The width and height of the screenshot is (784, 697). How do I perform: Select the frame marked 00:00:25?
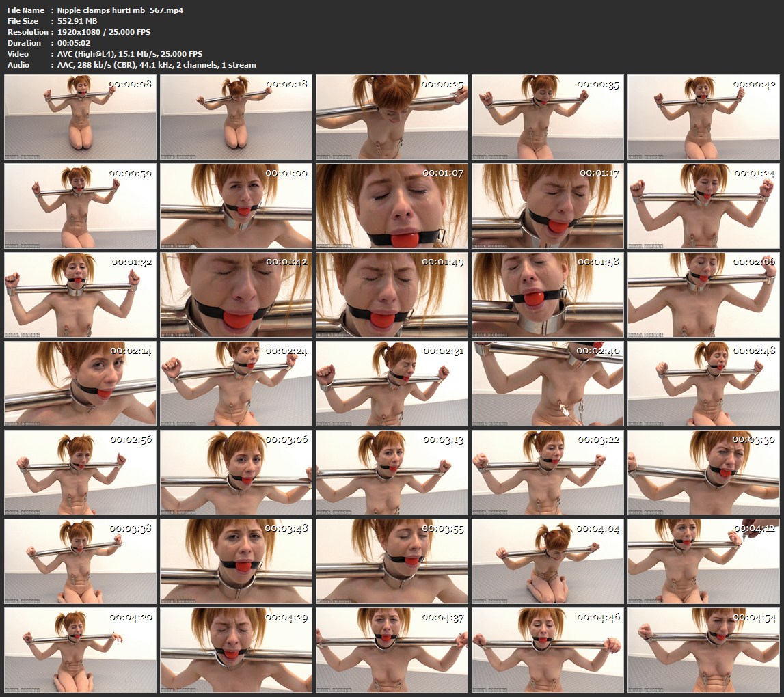392,118
